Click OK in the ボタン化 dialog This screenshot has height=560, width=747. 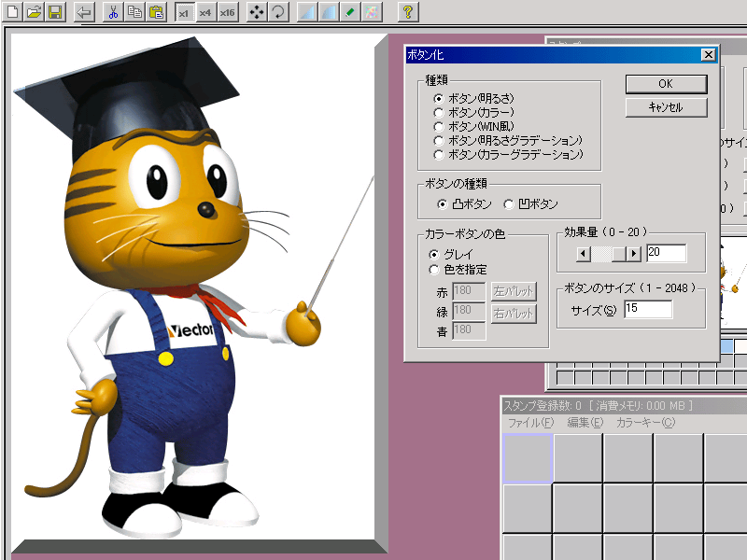[x=666, y=84]
